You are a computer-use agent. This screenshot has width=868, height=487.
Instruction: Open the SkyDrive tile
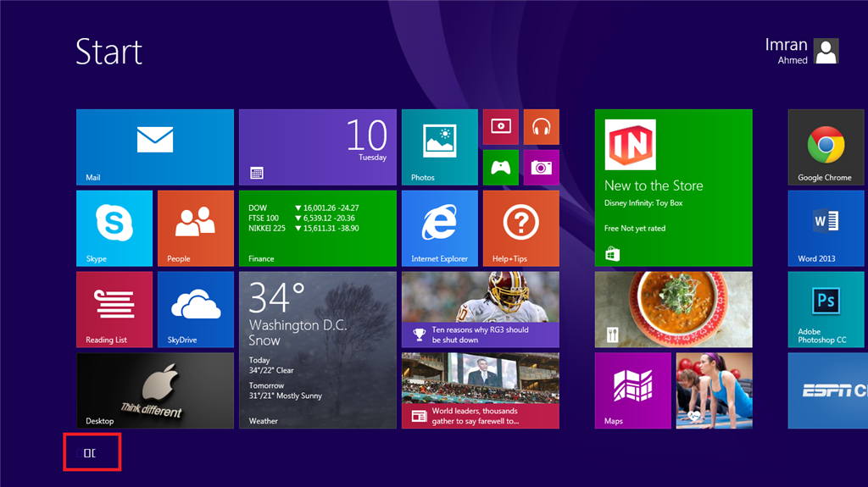click(196, 309)
